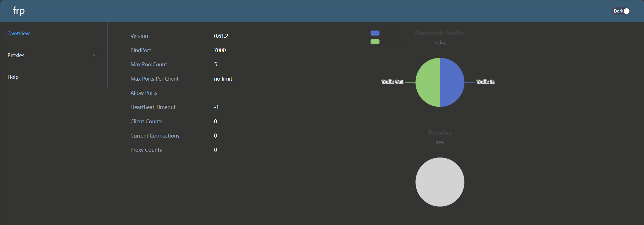The image size is (644, 225).
Task: Click the Traffic In chart label
Action: click(x=485, y=82)
